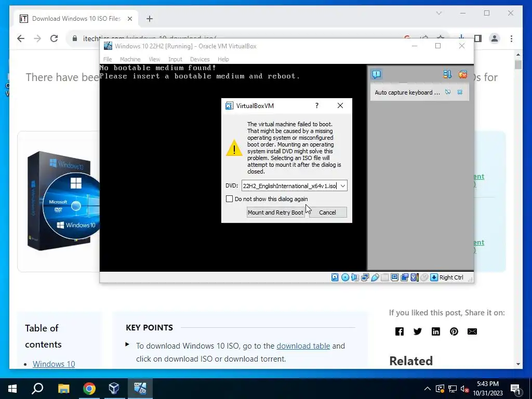Open File Explorer from taskbar
The image size is (532, 399).
[63, 389]
